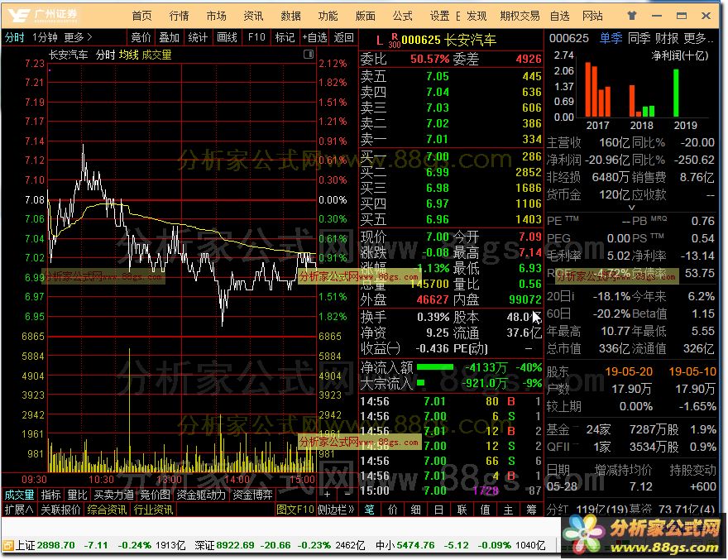
Task: Click 上证 index value 2898.70
Action: (55, 545)
